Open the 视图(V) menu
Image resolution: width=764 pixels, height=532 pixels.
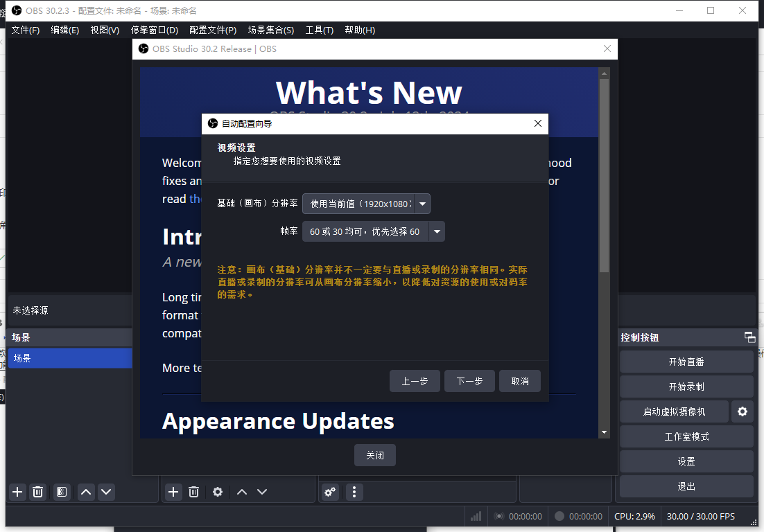point(105,30)
